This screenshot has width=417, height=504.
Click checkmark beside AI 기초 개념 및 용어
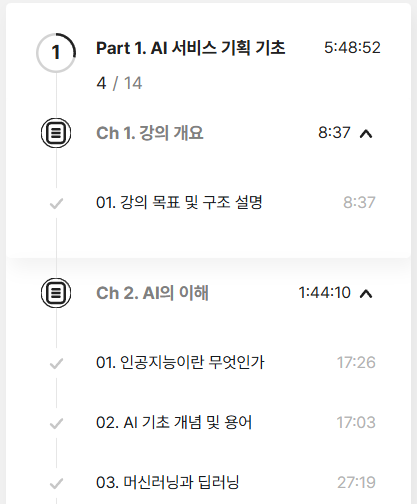pyautogui.click(x=56, y=423)
